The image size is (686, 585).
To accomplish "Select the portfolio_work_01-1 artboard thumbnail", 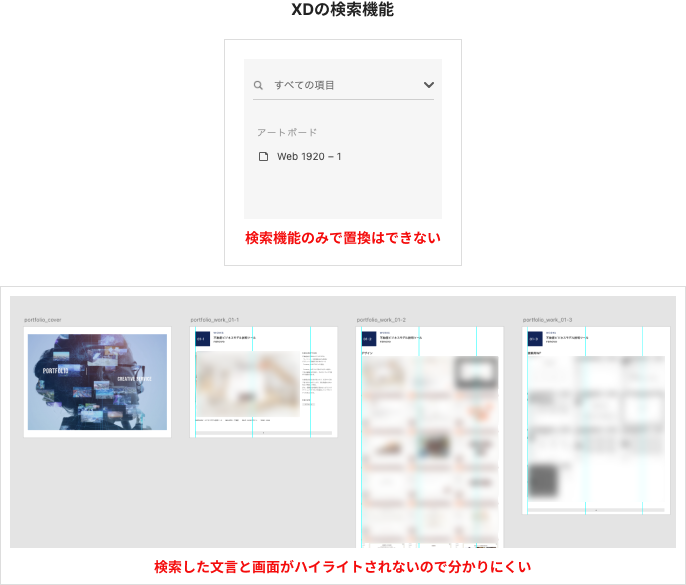I will [263, 382].
